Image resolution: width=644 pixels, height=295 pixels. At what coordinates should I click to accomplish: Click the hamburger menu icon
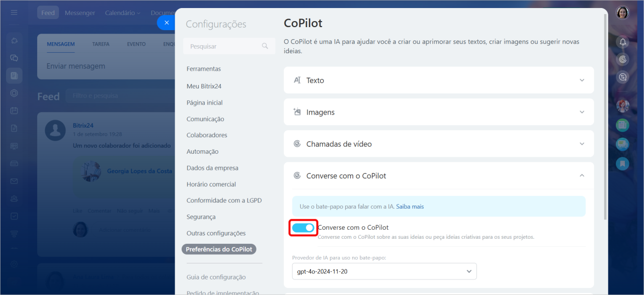click(x=14, y=13)
